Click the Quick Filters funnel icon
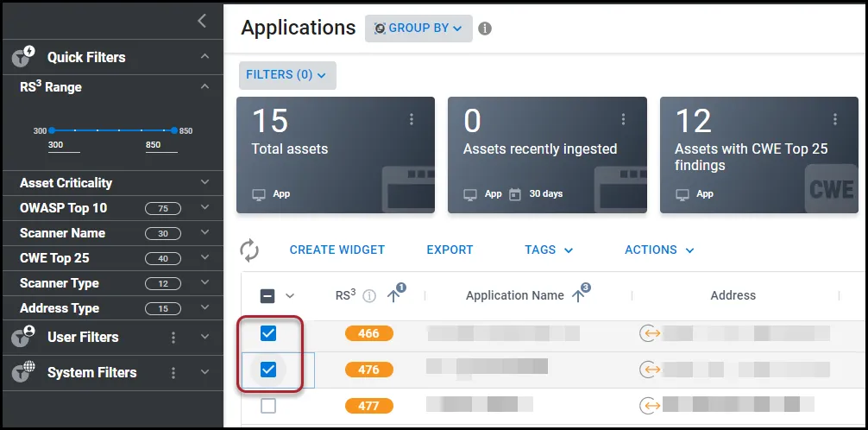868x430 pixels. [x=24, y=56]
